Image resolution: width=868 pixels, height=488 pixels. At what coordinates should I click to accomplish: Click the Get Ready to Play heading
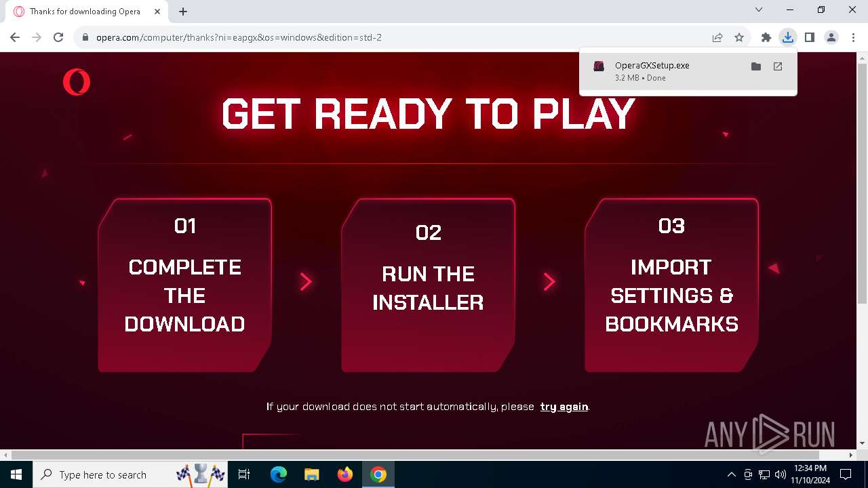[x=429, y=114]
